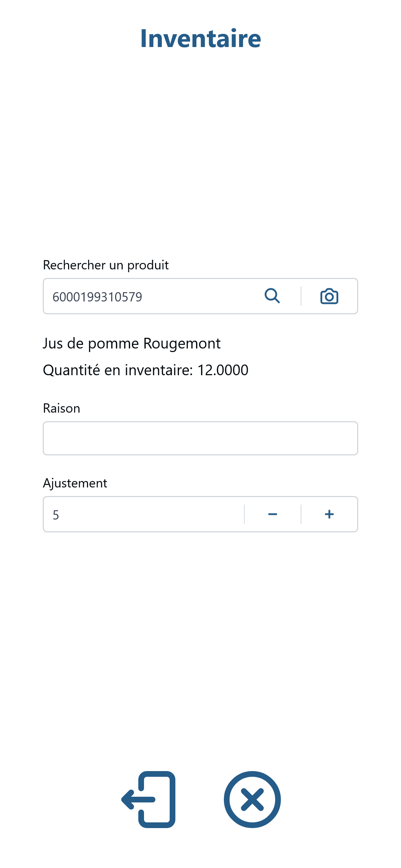The width and height of the screenshot is (401, 868).
Task: Select the Ajustement number field showing 5
Action: pos(144,514)
